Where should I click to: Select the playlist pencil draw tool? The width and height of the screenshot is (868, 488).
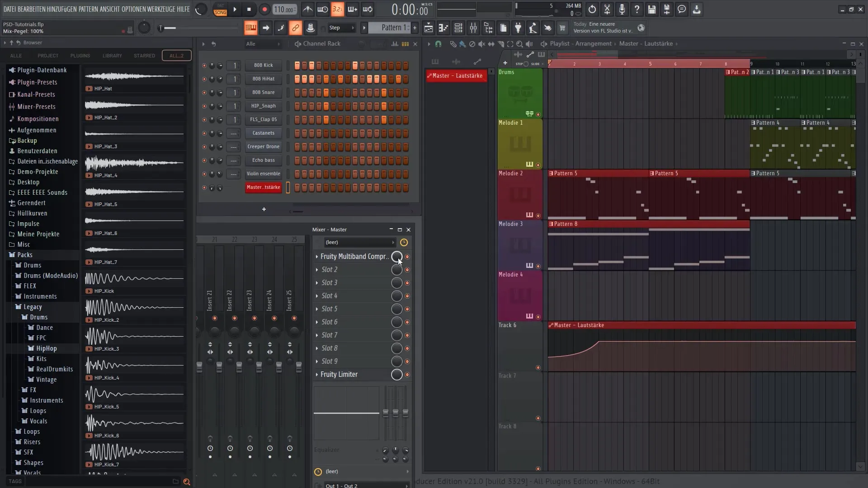coord(453,44)
